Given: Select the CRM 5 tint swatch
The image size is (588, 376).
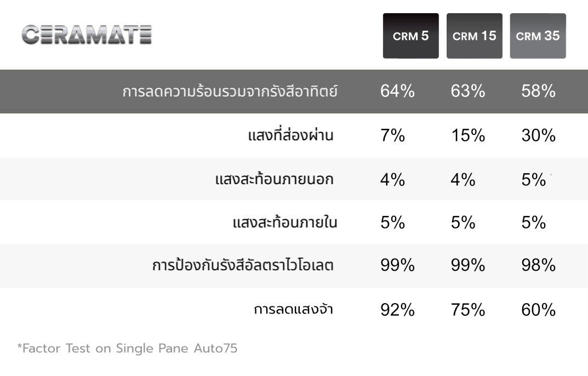Looking at the screenshot, I should click(x=410, y=36).
